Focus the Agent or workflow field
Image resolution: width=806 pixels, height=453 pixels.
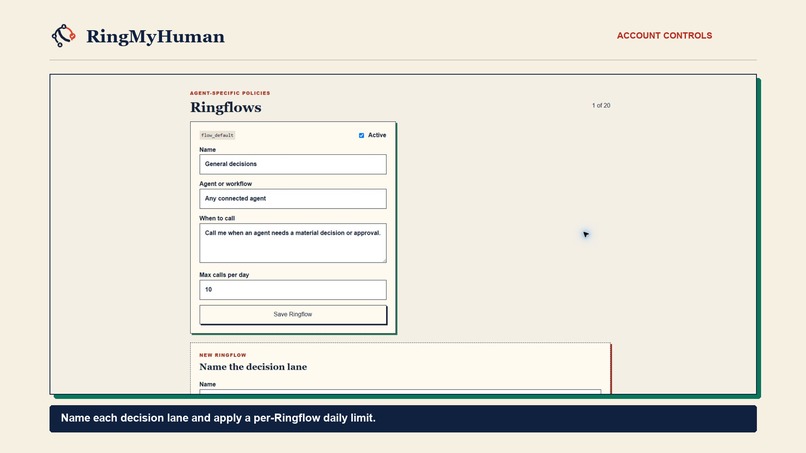pyautogui.click(x=292, y=198)
